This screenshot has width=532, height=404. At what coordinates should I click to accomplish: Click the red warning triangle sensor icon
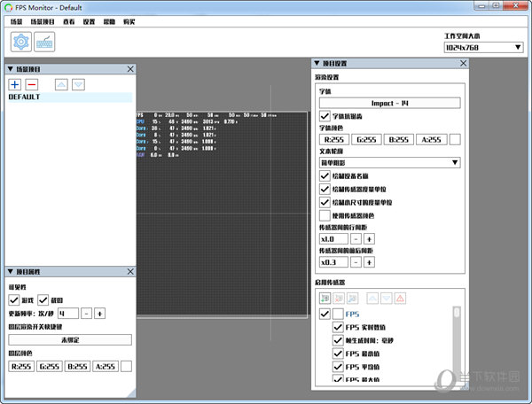[401, 299]
